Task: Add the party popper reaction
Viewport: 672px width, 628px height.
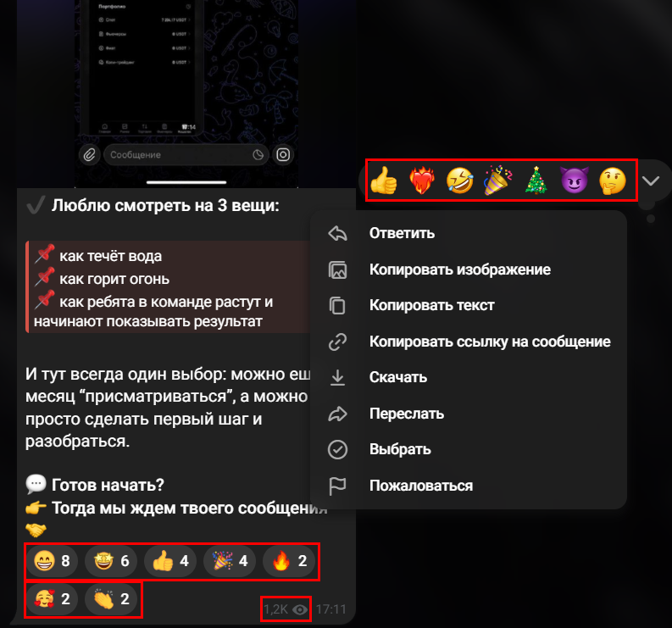Action: [498, 181]
